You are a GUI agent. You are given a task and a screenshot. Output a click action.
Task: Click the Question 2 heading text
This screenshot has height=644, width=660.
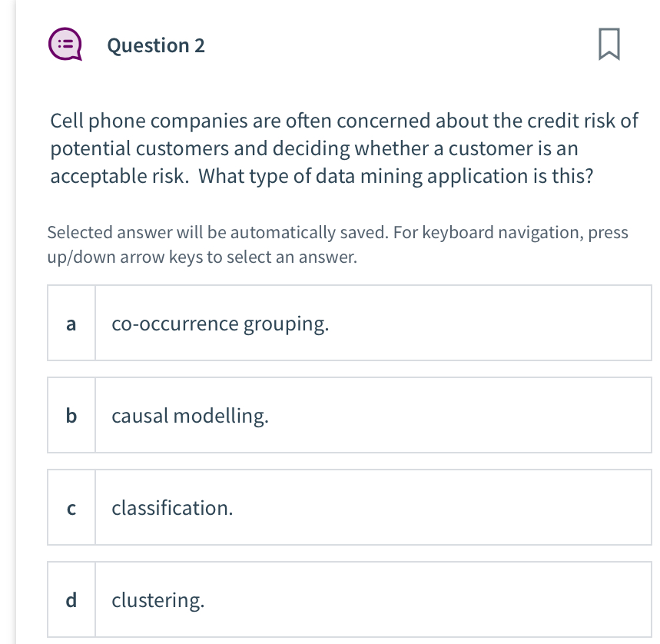[156, 45]
